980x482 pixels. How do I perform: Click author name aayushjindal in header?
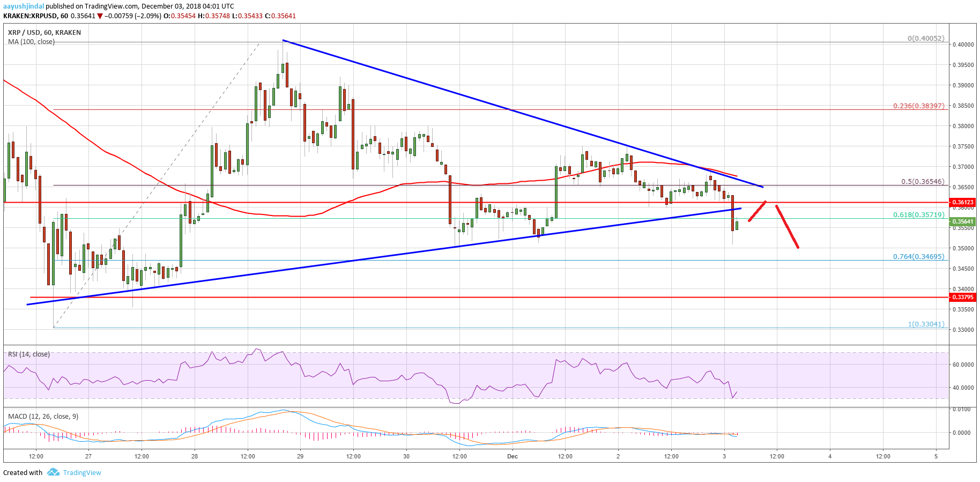24,6
